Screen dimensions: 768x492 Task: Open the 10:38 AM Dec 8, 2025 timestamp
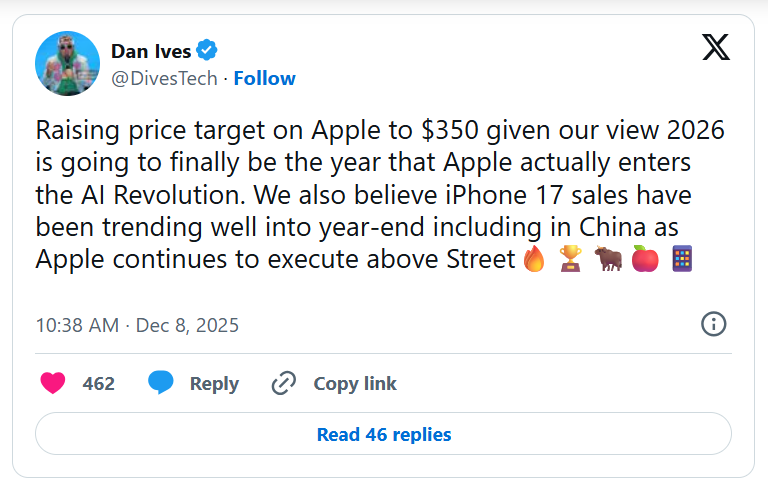click(137, 325)
